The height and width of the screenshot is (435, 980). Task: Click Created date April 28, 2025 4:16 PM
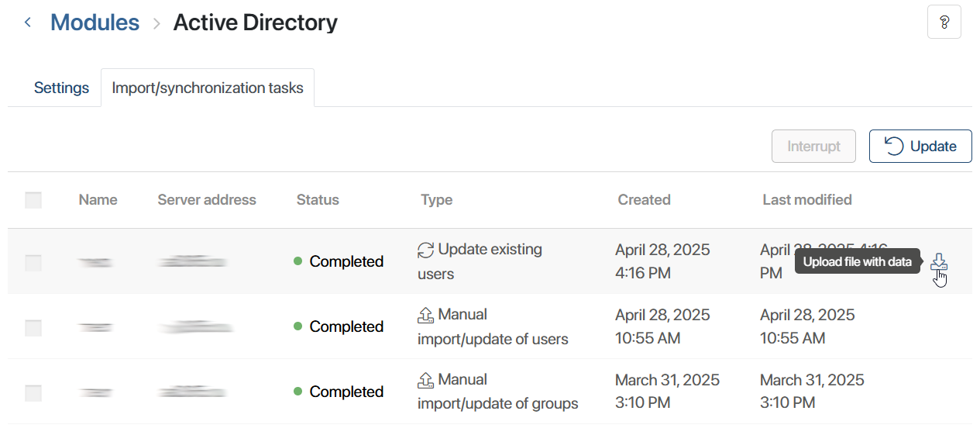(662, 261)
